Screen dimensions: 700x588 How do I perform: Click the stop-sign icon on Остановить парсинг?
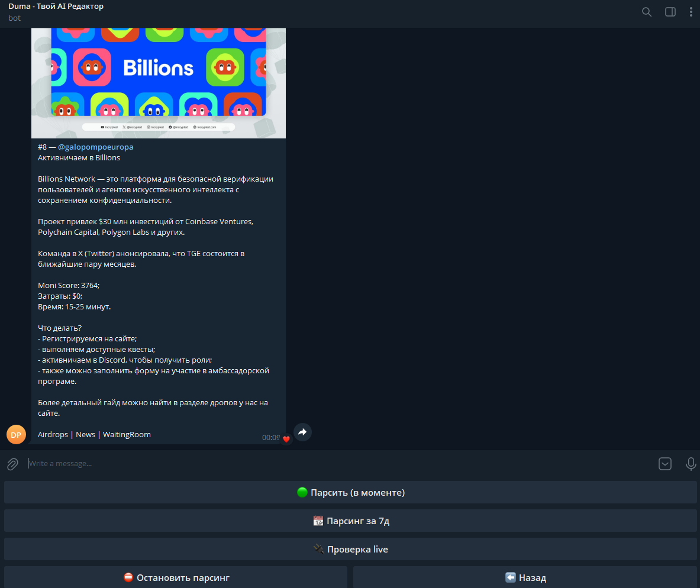coord(128,577)
